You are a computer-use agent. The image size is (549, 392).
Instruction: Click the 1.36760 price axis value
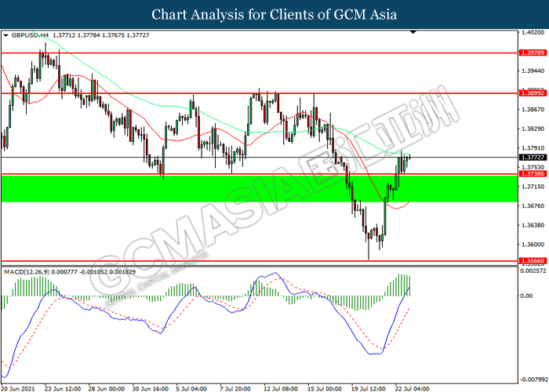[533, 205]
